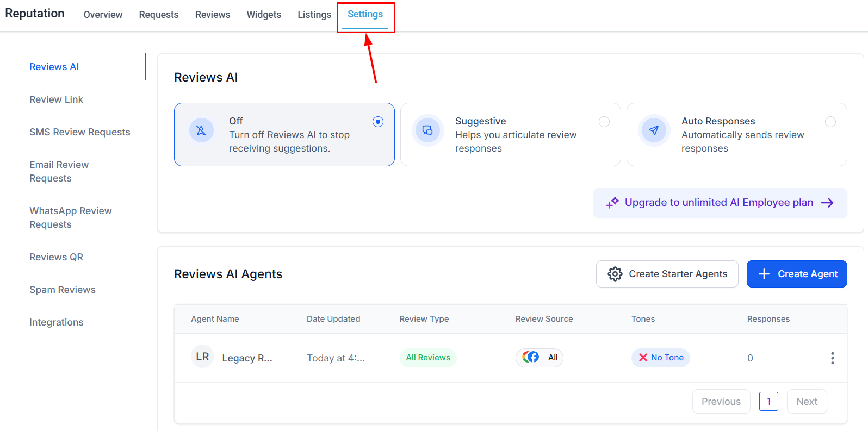Click the sparkle icon on upgrade banner
This screenshot has width=868, height=431.
(612, 203)
